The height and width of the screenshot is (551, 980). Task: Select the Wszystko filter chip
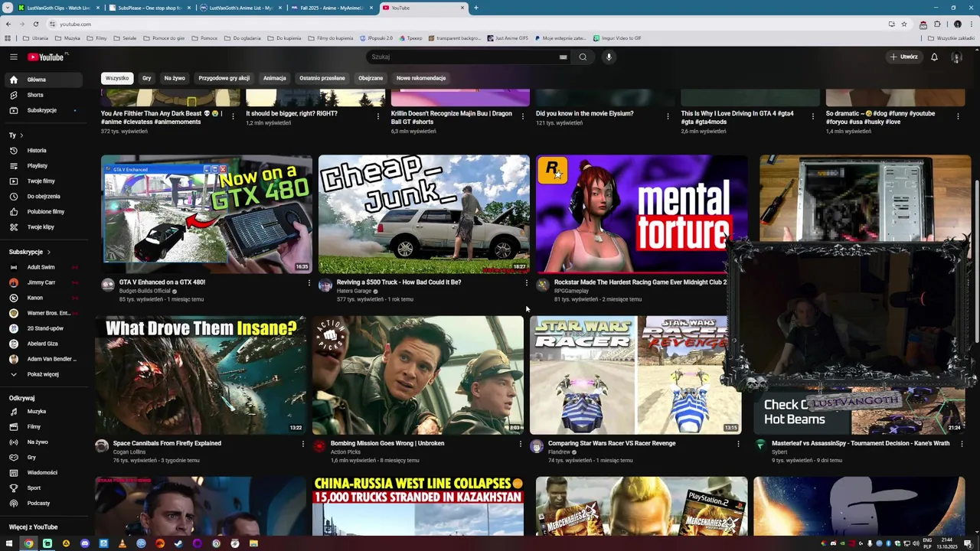click(117, 78)
